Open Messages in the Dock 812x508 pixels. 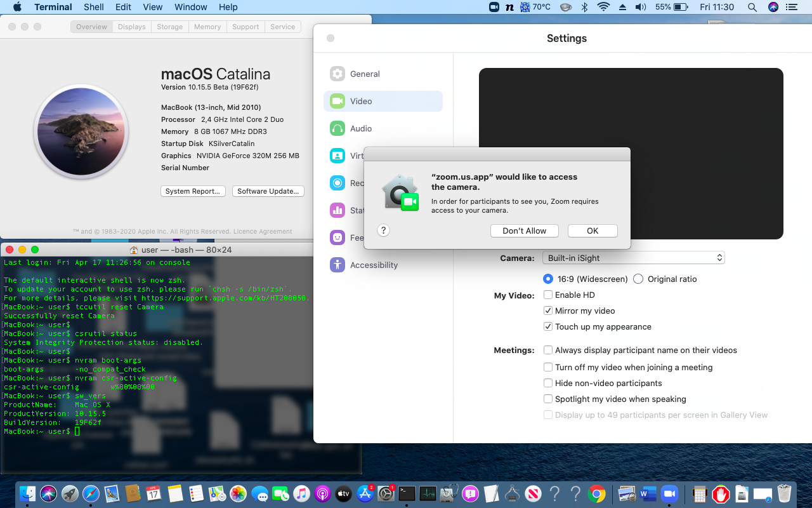pyautogui.click(x=259, y=493)
